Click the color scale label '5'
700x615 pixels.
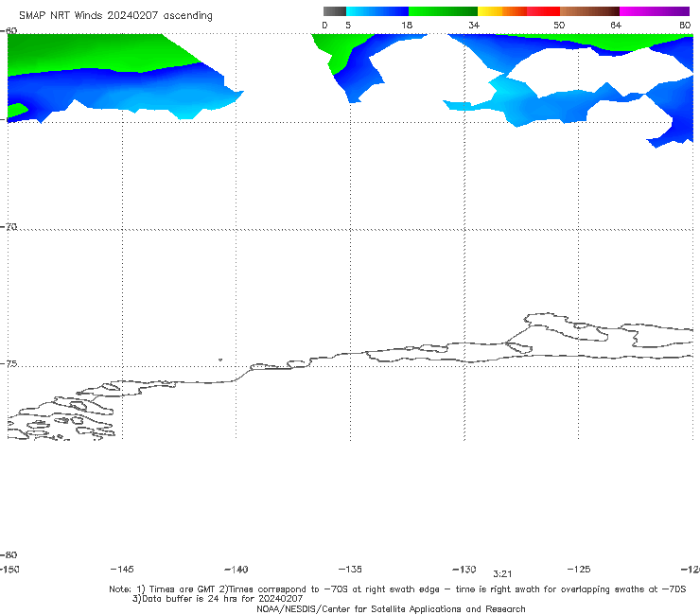(348, 25)
